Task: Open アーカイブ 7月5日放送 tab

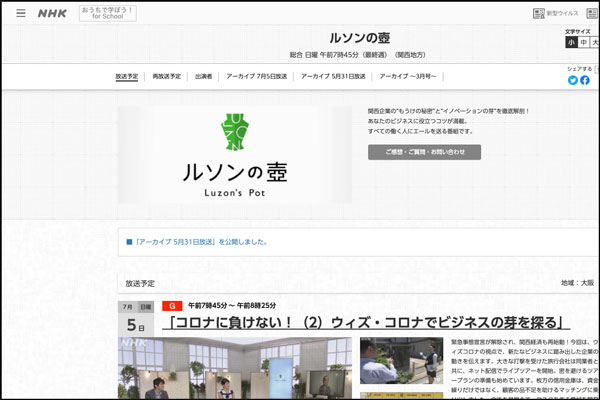Action: click(x=256, y=76)
